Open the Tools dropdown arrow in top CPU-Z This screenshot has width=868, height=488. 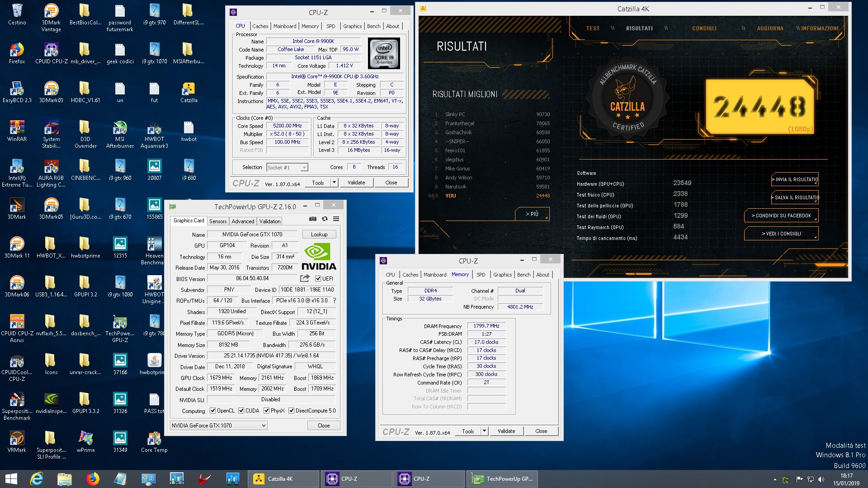coord(335,183)
